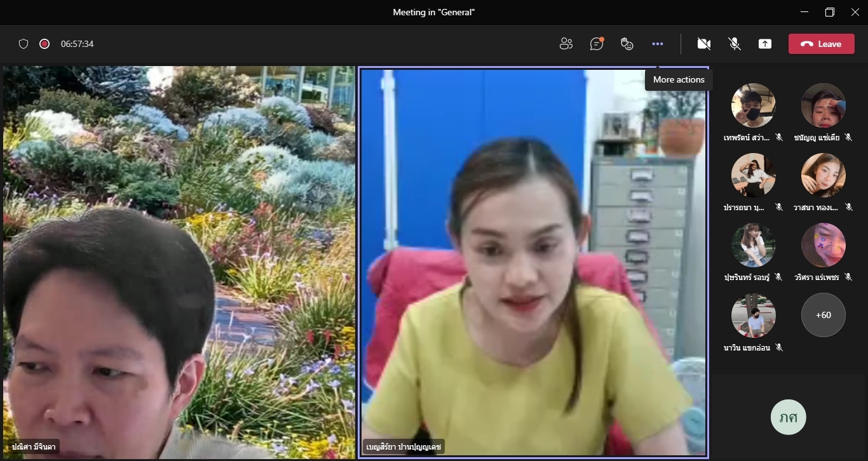Viewport: 868px width, 461px height.
Task: Show the +60 additional participants
Action: pos(824,315)
